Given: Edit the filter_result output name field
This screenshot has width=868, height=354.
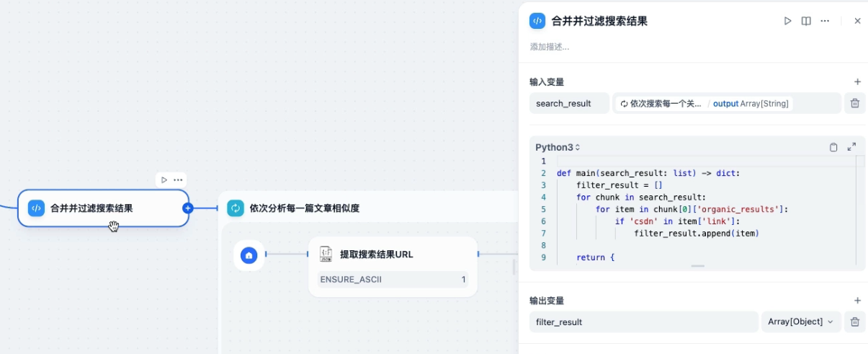Looking at the screenshot, I should [x=643, y=322].
